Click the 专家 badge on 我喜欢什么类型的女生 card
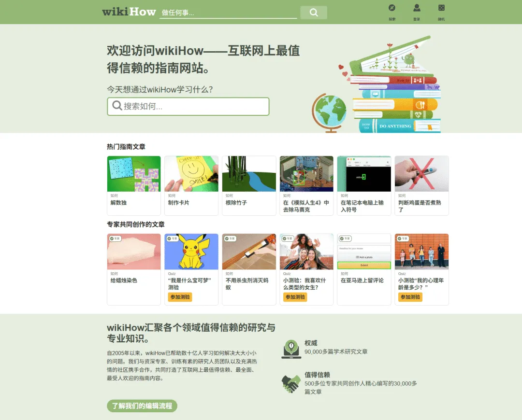Viewport: 522px width, 420px height. click(288, 238)
